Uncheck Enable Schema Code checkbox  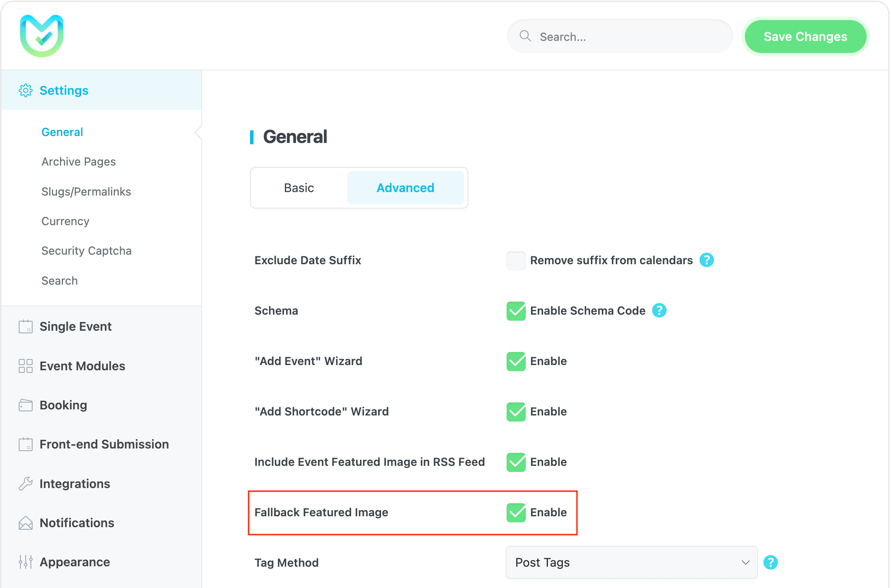(x=516, y=311)
